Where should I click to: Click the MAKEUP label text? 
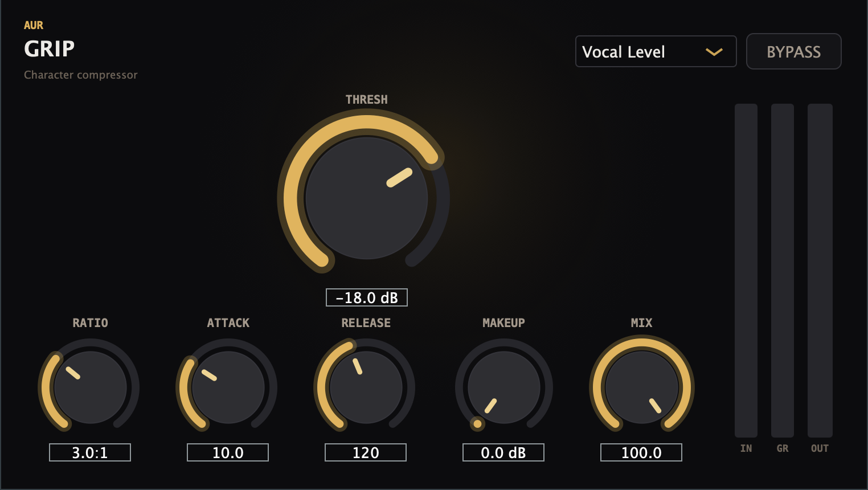coord(503,323)
